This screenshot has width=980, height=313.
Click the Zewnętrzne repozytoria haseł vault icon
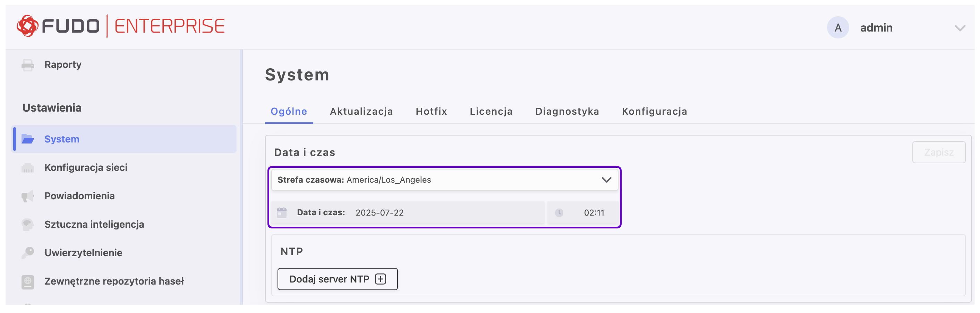click(x=28, y=282)
